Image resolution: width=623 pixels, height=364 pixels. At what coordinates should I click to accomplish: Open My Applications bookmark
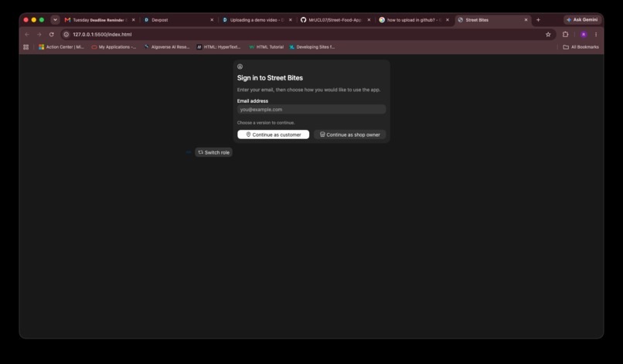coord(114,47)
